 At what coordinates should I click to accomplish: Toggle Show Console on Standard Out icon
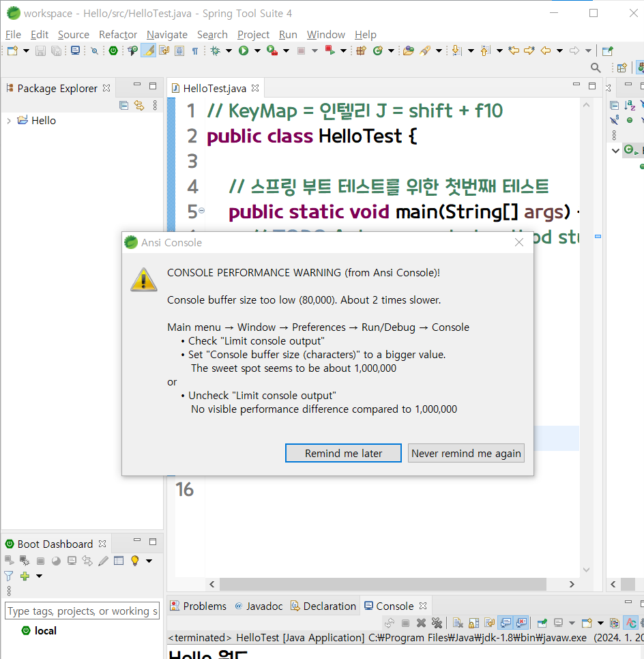(506, 622)
